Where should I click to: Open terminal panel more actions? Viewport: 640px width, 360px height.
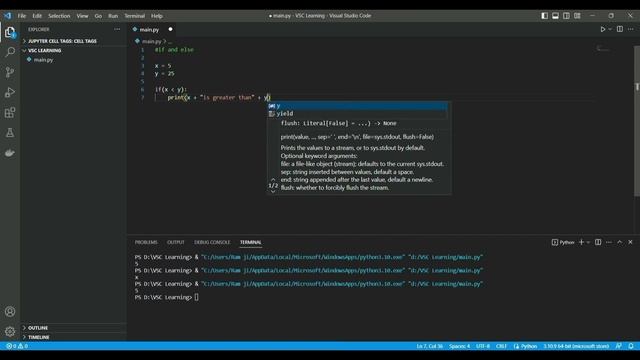(609, 242)
